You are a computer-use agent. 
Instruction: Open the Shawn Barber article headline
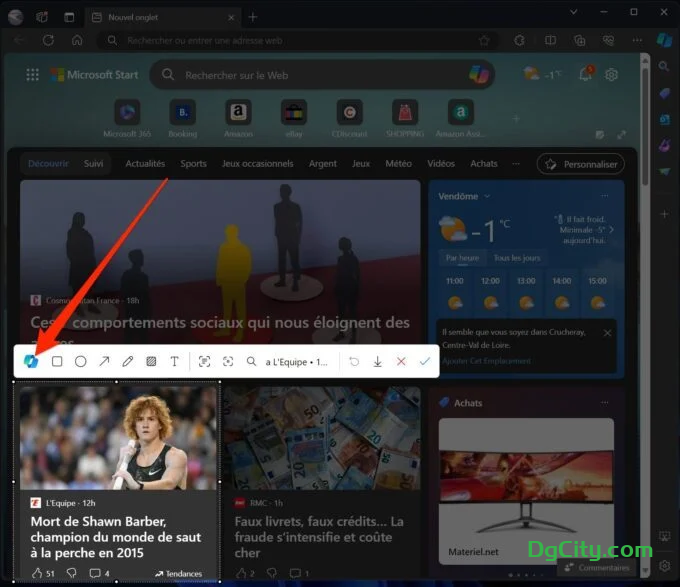pyautogui.click(x=115, y=537)
